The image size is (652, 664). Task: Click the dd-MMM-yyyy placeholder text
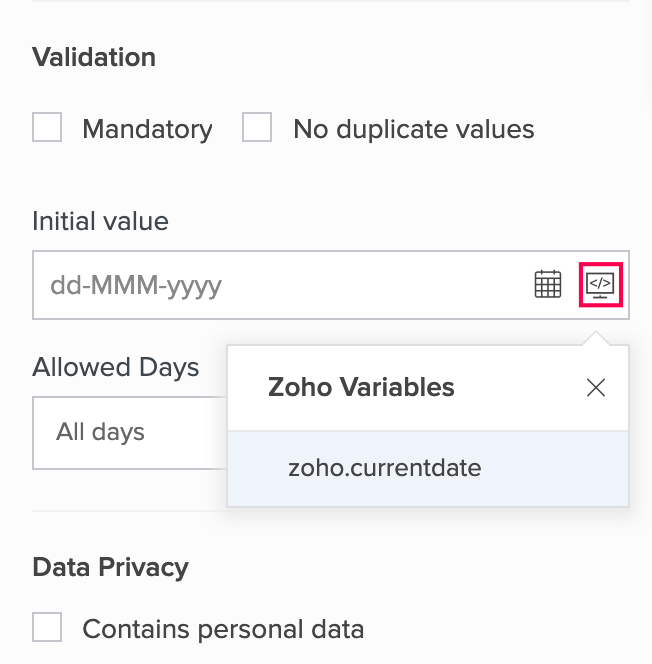click(x=136, y=286)
